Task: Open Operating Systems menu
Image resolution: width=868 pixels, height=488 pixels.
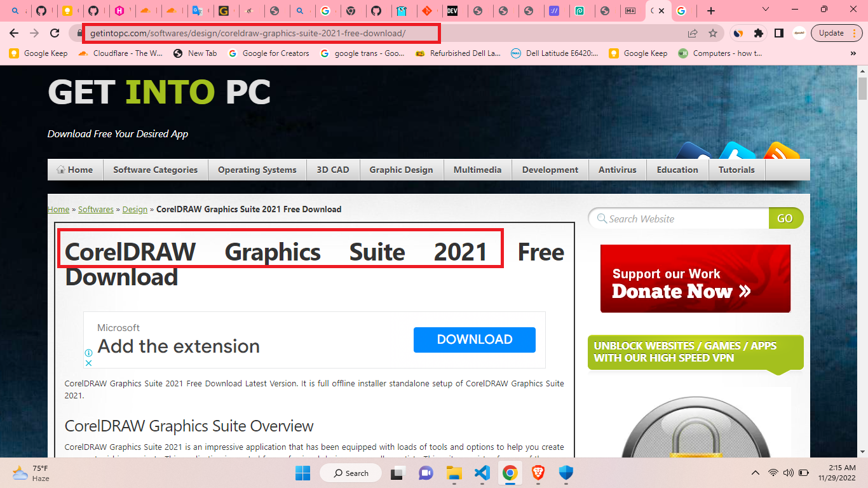Action: pyautogui.click(x=257, y=170)
